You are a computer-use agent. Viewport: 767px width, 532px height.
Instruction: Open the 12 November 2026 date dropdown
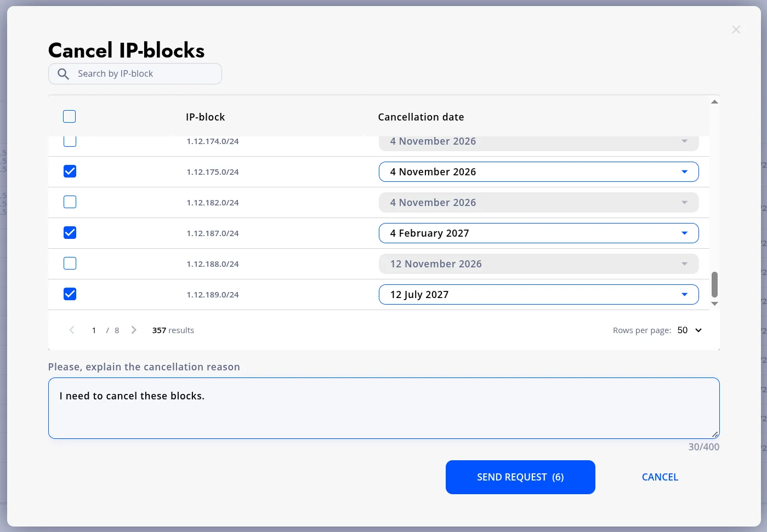538,264
